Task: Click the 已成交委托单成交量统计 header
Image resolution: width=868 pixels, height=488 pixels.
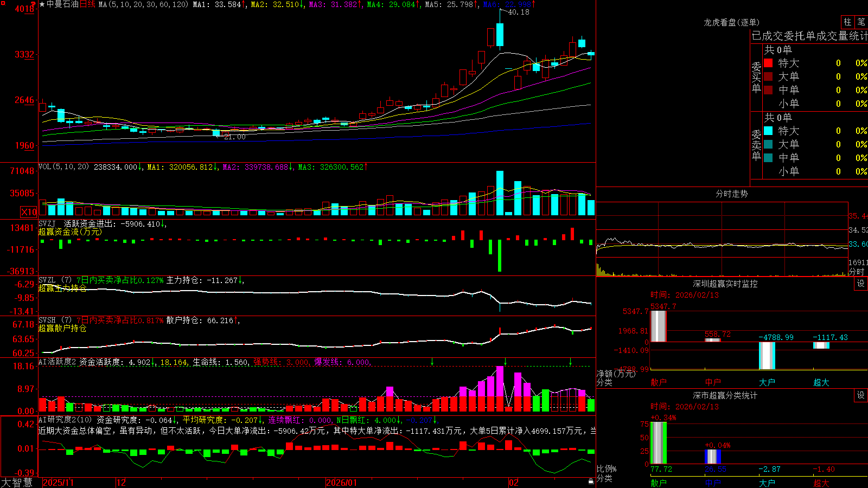Action: pos(809,36)
